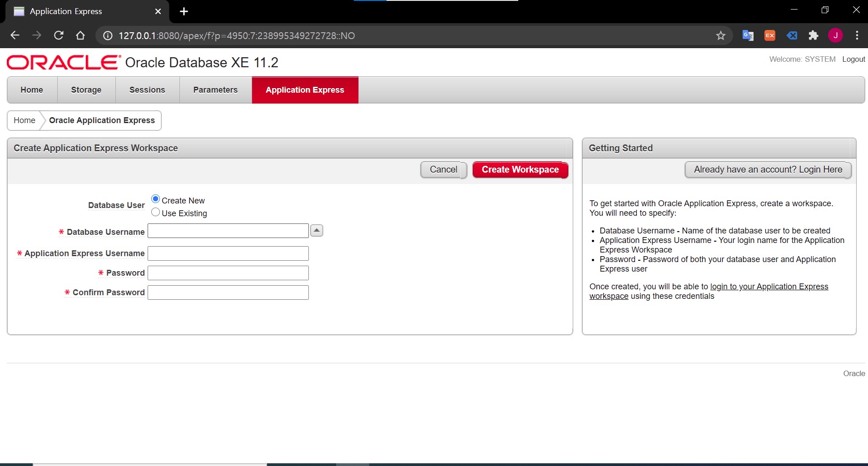Cancel the workspace creation
The image size is (868, 466).
point(444,170)
